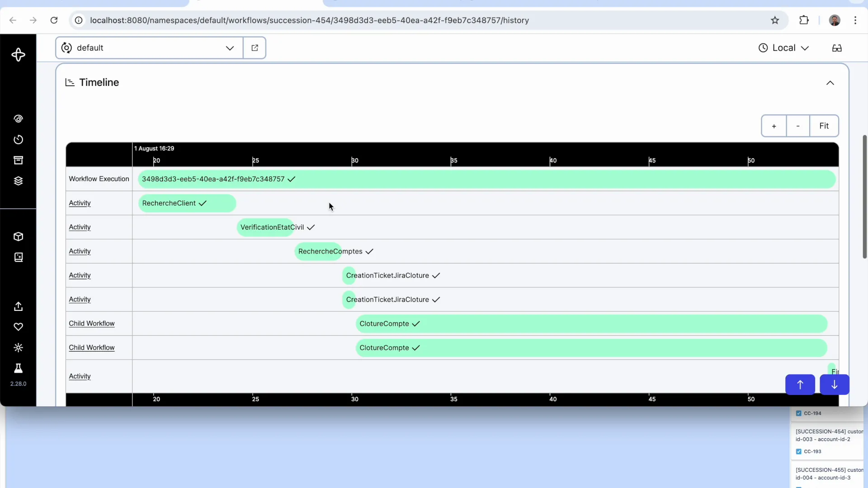The image size is (868, 488).
Task: Click the CC-194 issue key in the background window
Action: tap(812, 413)
